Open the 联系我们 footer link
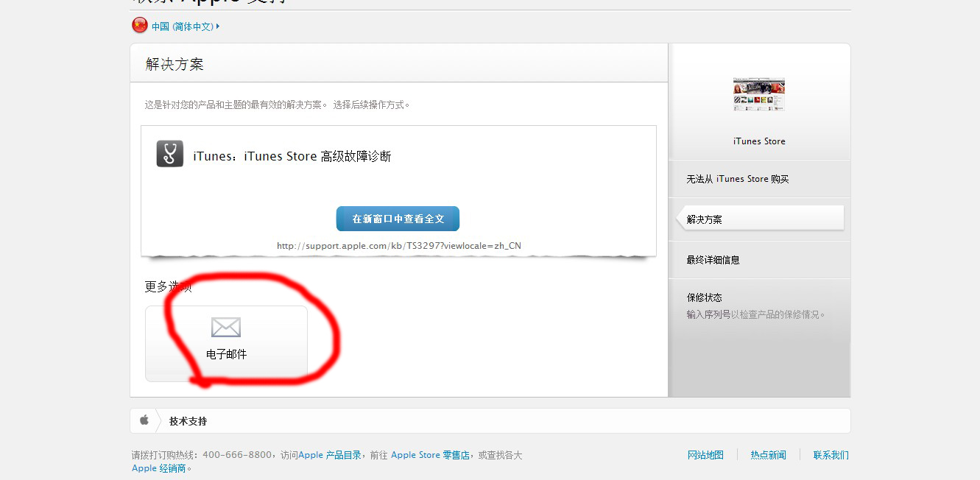Viewport: 980px width, 480px height. coord(831,455)
